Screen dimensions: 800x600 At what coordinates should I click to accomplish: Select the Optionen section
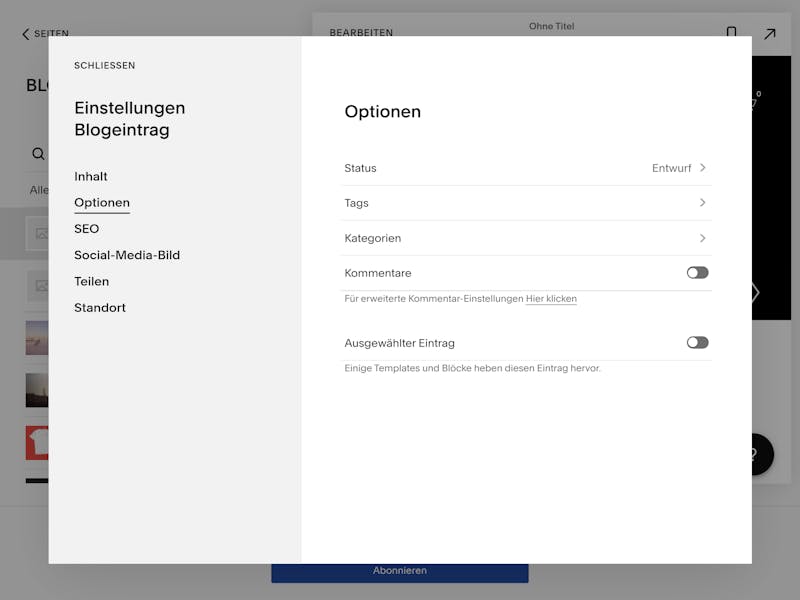point(102,203)
